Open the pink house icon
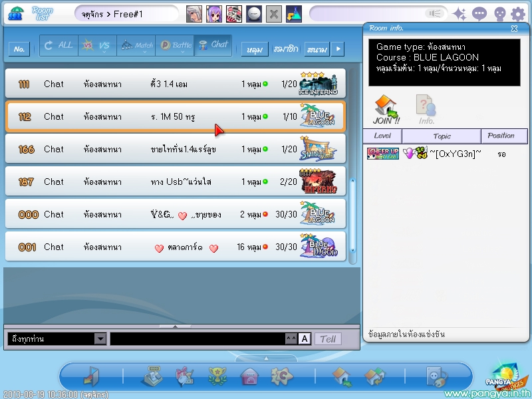This screenshot has height=399, width=532. click(x=250, y=376)
